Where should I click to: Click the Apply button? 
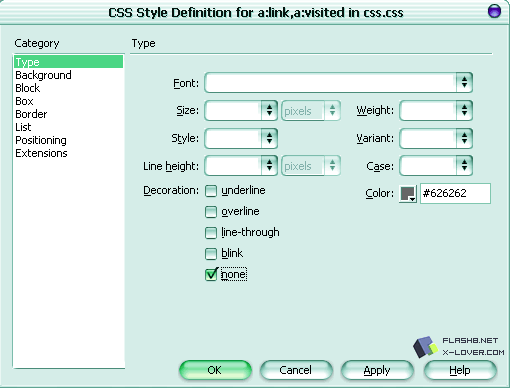377,370
